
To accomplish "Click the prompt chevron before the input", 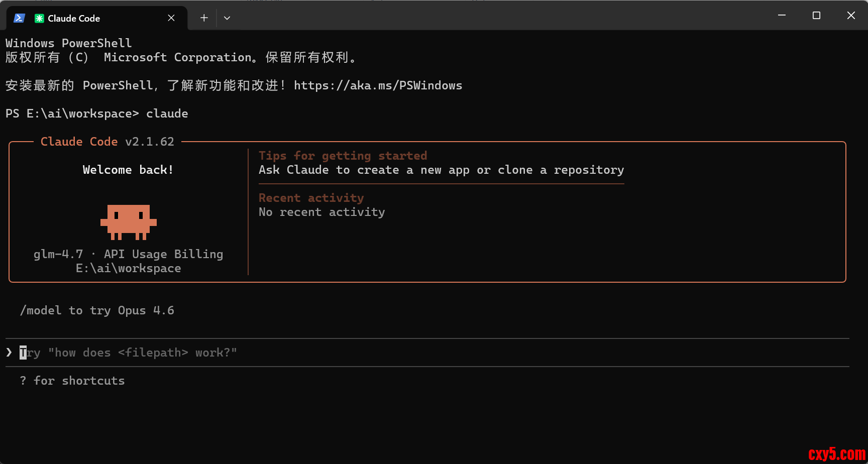I will coord(9,353).
